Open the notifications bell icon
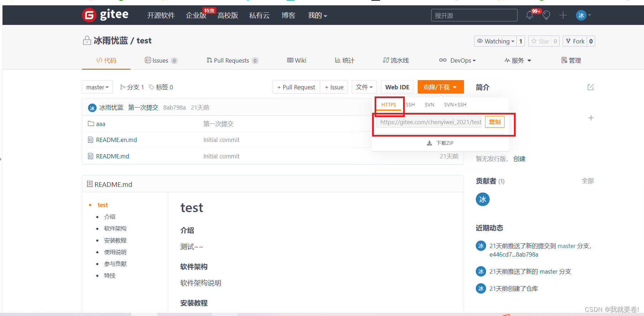 [x=530, y=15]
